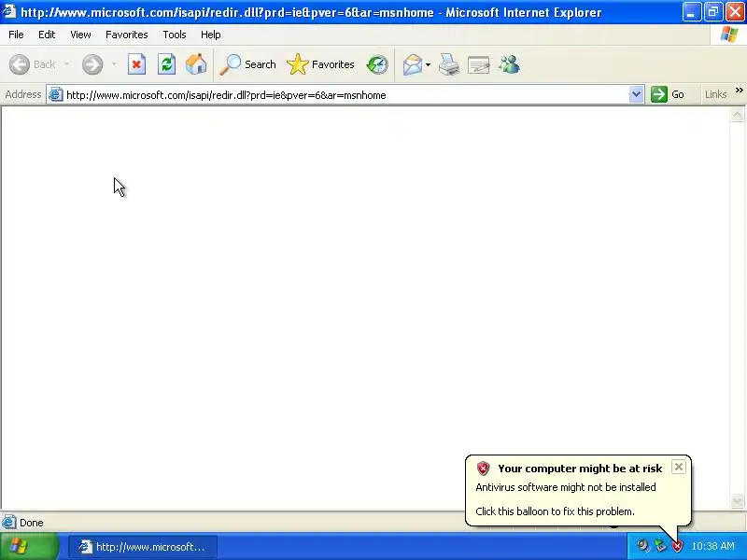Open the Mail envelope icon

click(x=413, y=64)
